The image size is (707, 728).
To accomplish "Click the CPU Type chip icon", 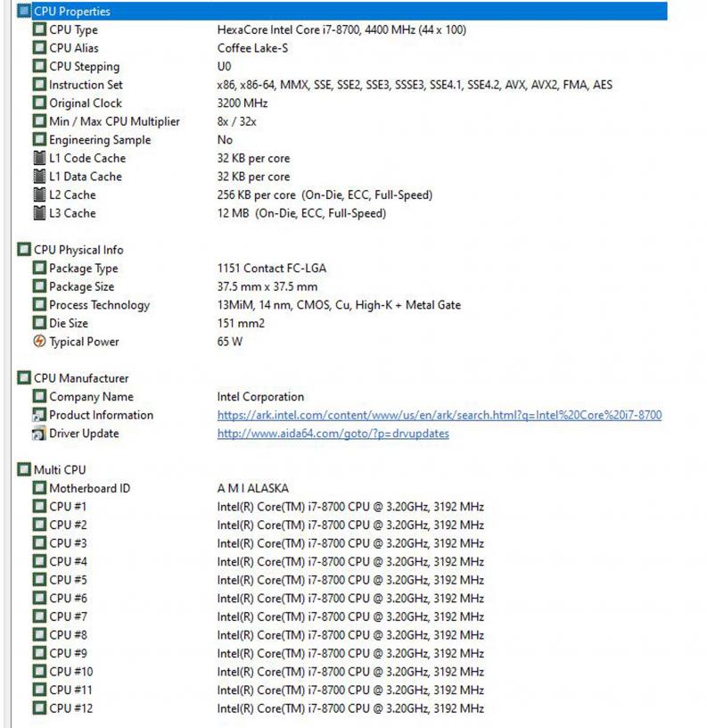I will click(39, 29).
